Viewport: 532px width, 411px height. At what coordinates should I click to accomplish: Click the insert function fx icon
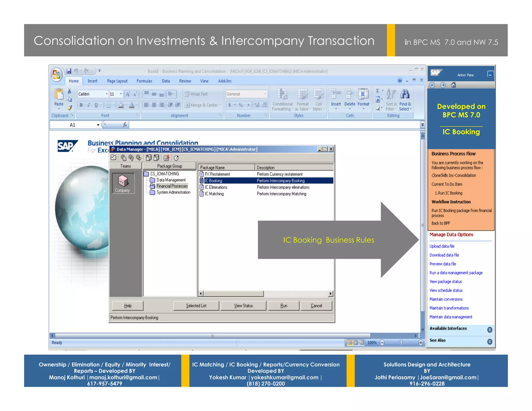tap(125, 125)
